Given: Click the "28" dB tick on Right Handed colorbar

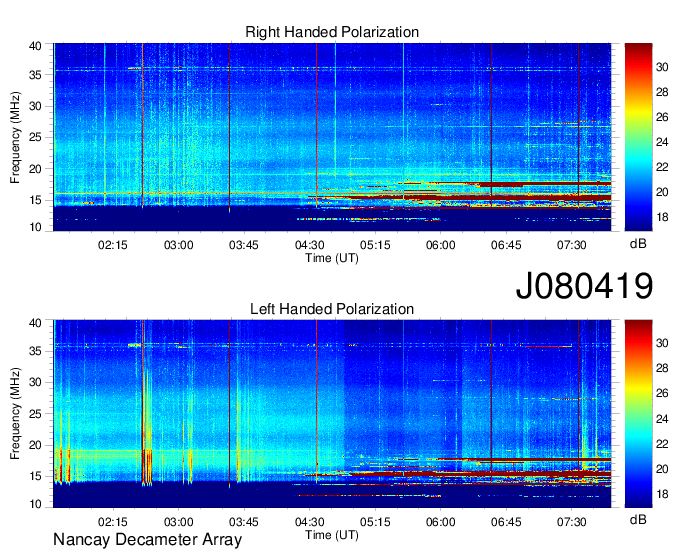Looking at the screenshot, I should point(662,92).
